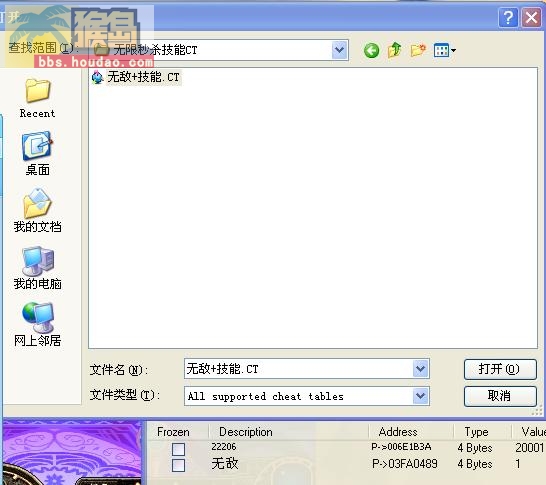The height and width of the screenshot is (485, 546).
Task: Go back with the green arrow icon
Action: pos(371,51)
